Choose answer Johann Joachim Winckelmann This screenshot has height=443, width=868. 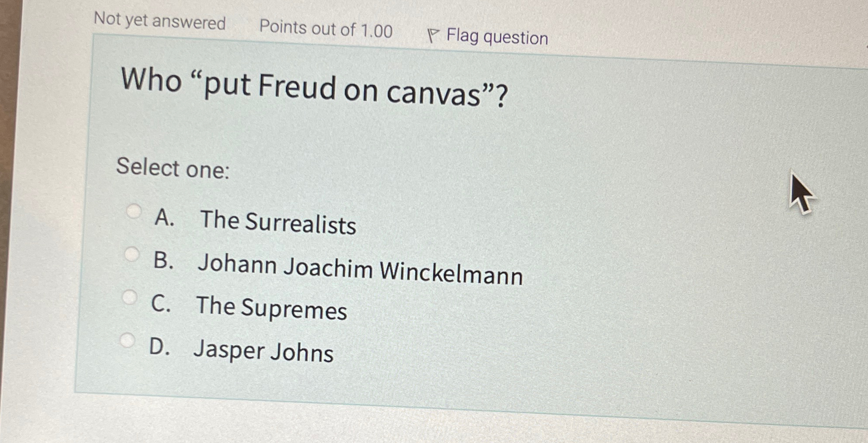coord(361,269)
